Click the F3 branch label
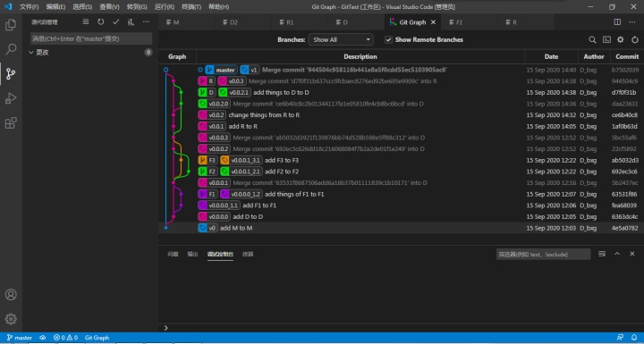This screenshot has height=344, width=644. click(208, 160)
